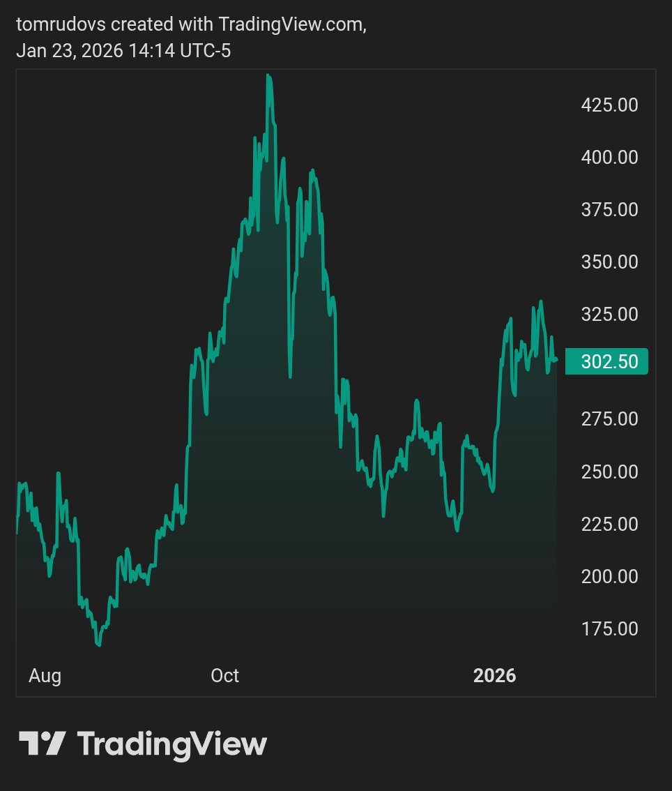Click the 375.00 price axis label

pos(609,210)
